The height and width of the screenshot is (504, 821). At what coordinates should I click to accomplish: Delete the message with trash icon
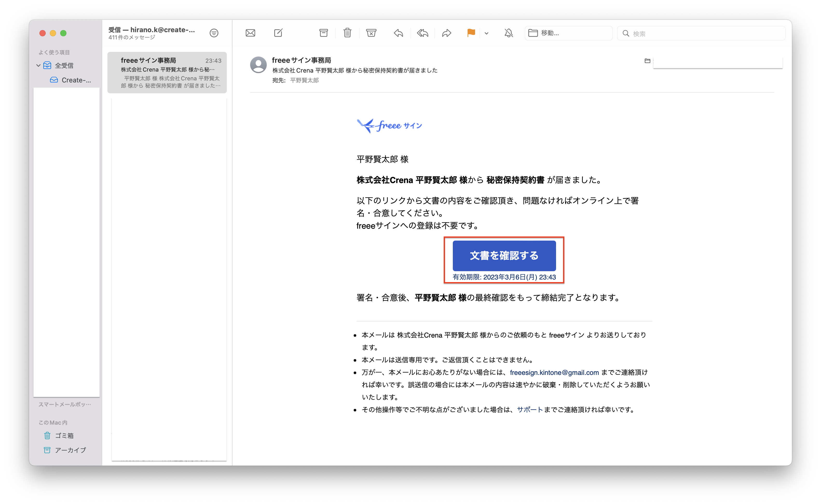[x=347, y=33]
